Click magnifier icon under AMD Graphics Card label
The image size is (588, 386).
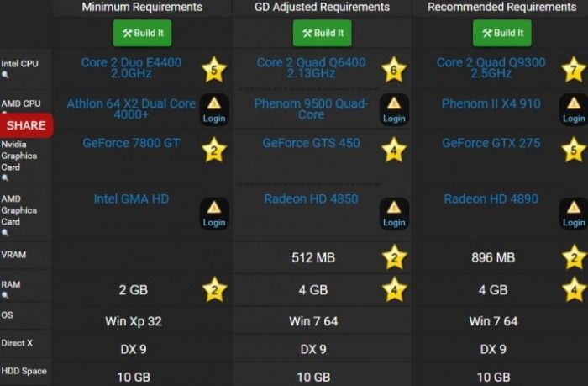(5, 233)
